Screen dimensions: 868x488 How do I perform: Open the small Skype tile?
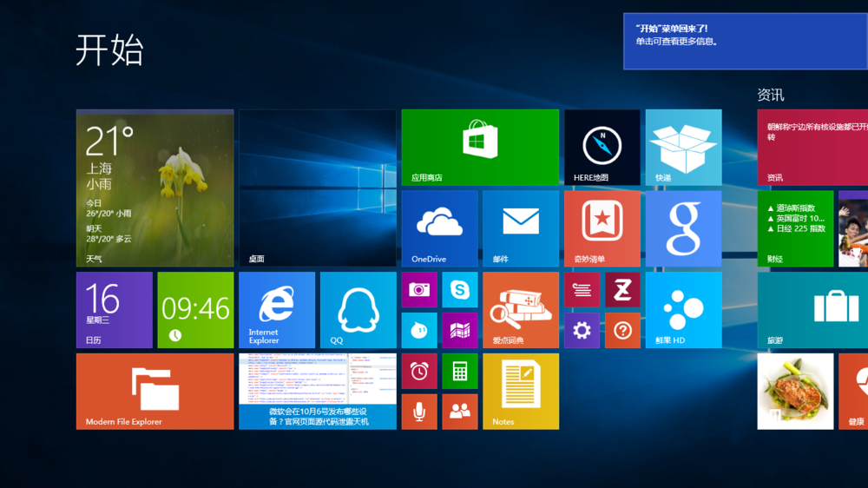[460, 290]
